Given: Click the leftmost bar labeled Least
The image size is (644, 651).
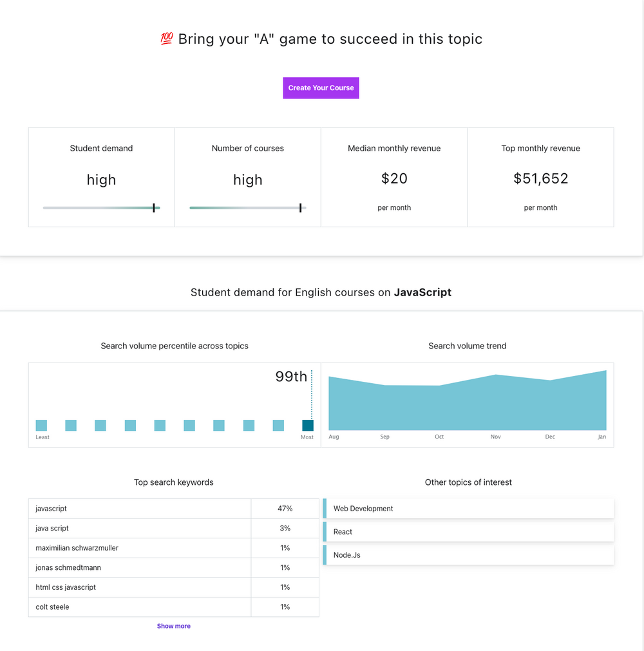Looking at the screenshot, I should [x=41, y=425].
